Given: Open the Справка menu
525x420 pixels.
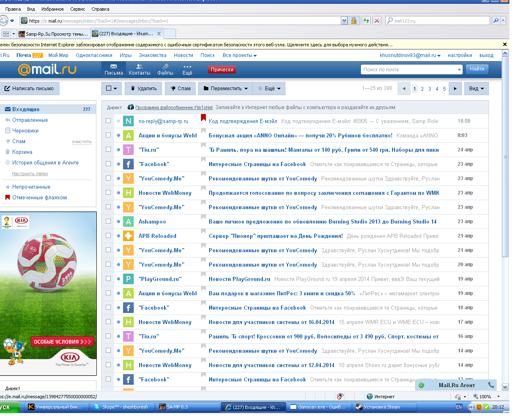Looking at the screenshot, I should [100, 9].
